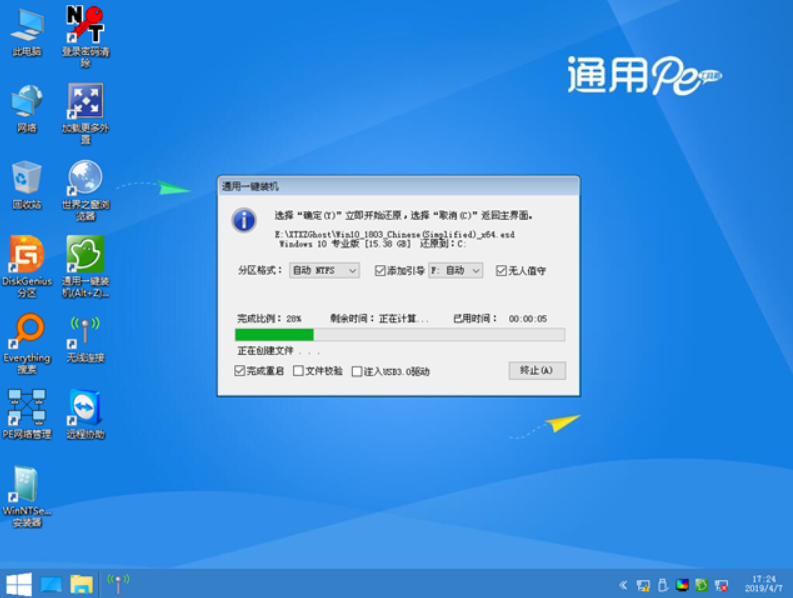
Task: Click the 通用一键装机 dialog title bar
Action: pyautogui.click(x=399, y=186)
